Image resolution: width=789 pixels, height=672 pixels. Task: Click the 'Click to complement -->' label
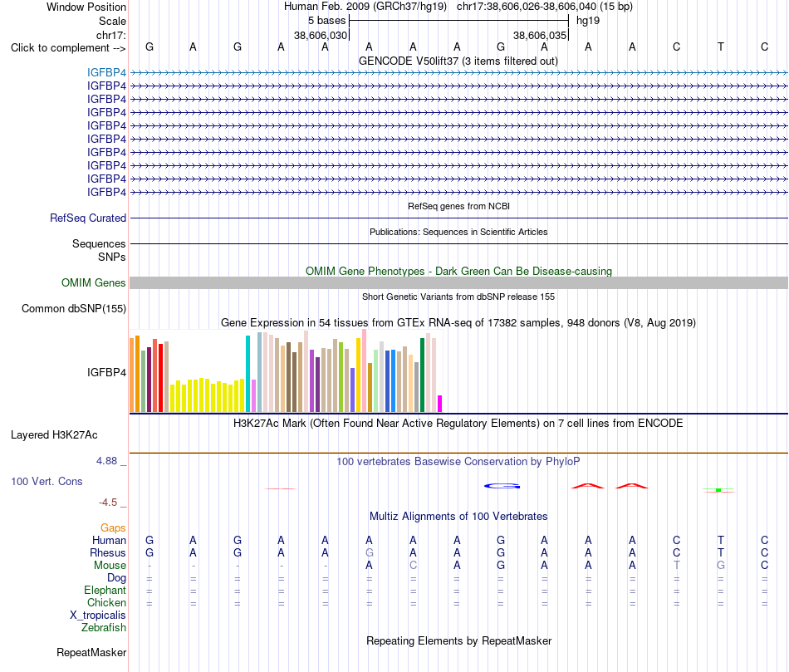click(68, 48)
